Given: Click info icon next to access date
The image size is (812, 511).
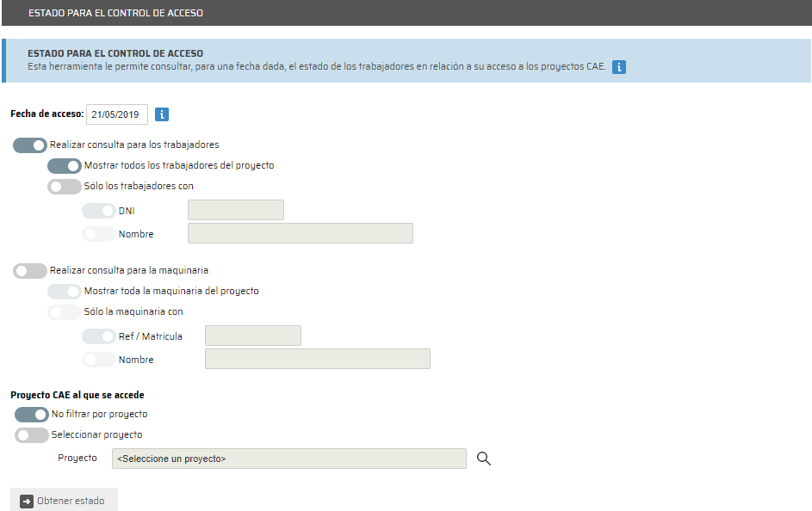Looking at the screenshot, I should (162, 114).
